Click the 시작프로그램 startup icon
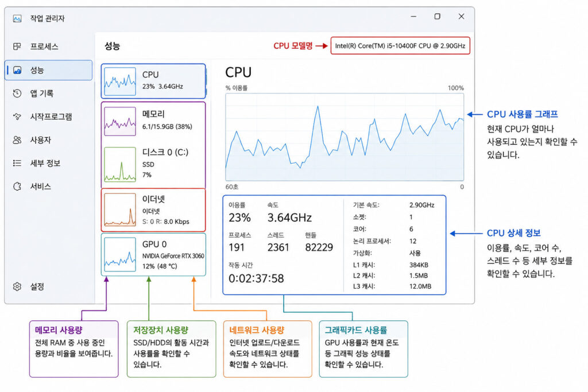 17,117
